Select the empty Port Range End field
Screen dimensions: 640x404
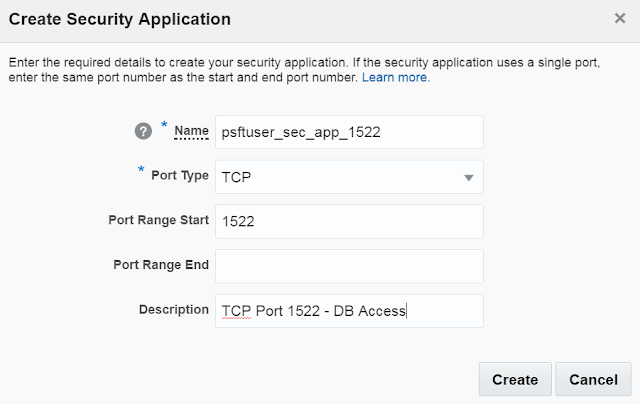348,266
